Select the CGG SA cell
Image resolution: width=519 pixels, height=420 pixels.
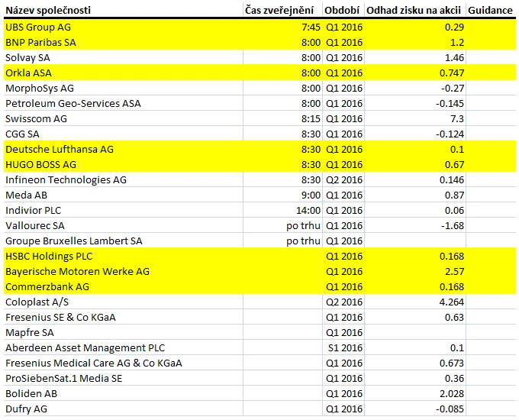(x=22, y=134)
